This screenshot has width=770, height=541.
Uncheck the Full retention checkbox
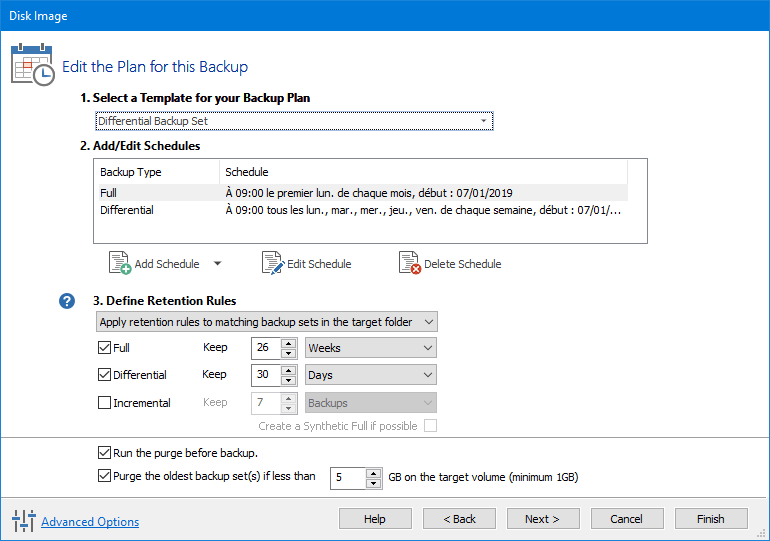pos(104,348)
